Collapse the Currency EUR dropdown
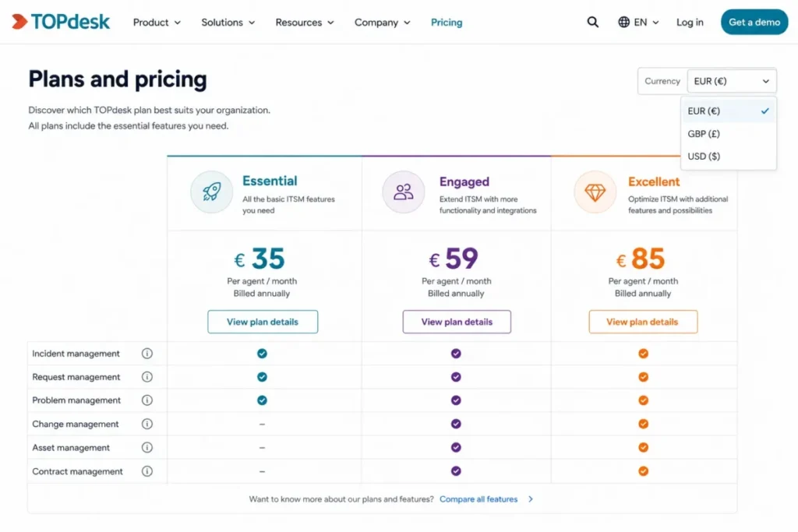This screenshot has width=798, height=532. (x=731, y=81)
